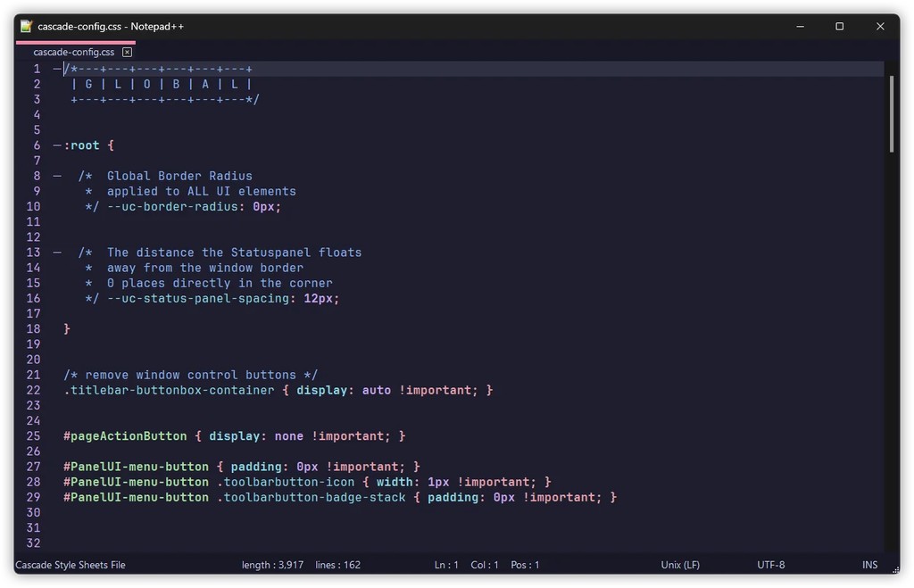Click the Notepad++ icon in the title bar
The height and width of the screenshot is (588, 914).
coord(26,26)
